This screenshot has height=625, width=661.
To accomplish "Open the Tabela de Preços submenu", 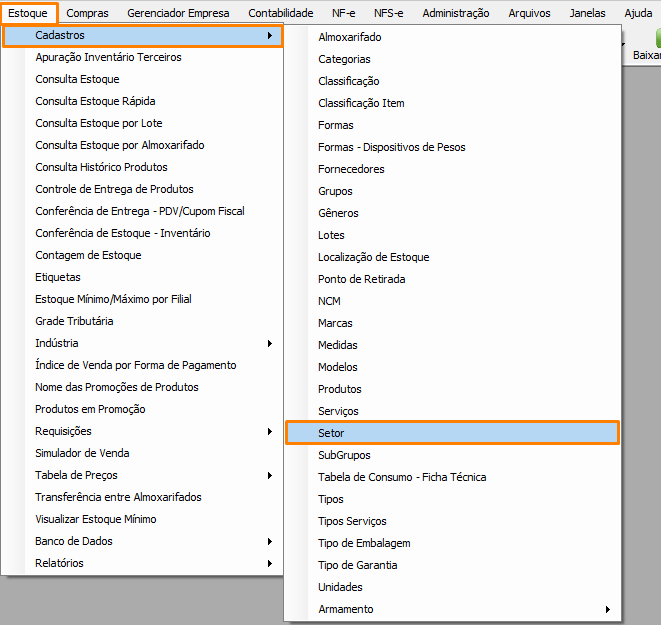I will coord(76,475).
